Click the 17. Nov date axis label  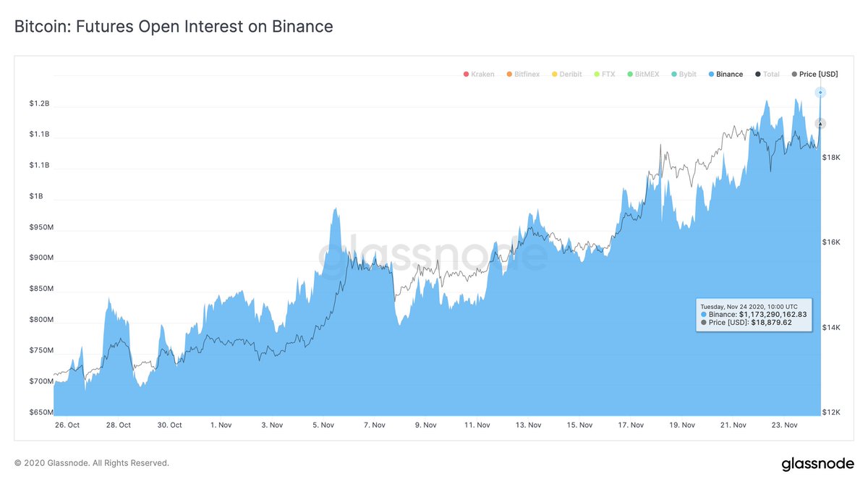click(631, 425)
